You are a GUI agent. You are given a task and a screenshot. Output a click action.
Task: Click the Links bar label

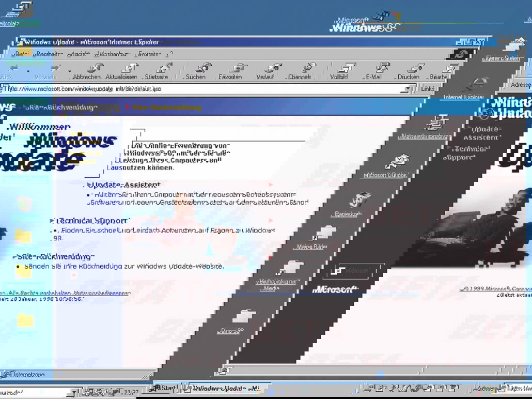428,88
